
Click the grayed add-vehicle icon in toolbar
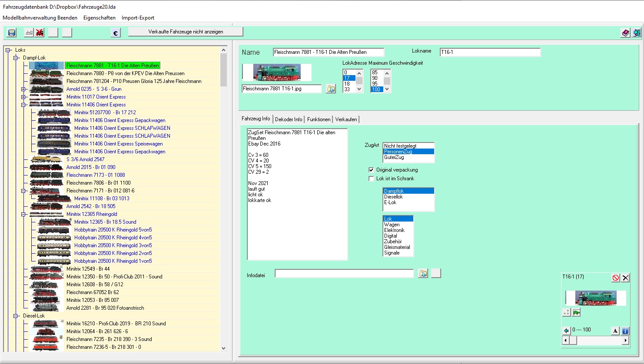(x=29, y=33)
